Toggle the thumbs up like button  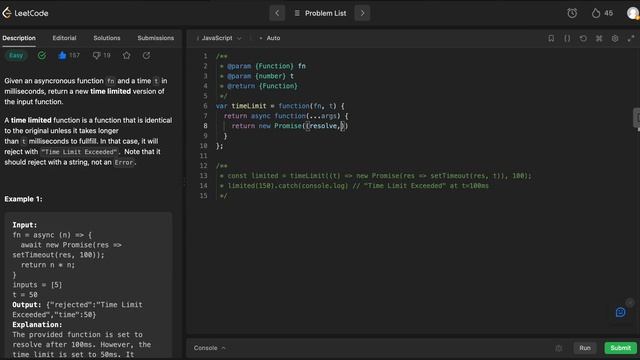(62, 56)
